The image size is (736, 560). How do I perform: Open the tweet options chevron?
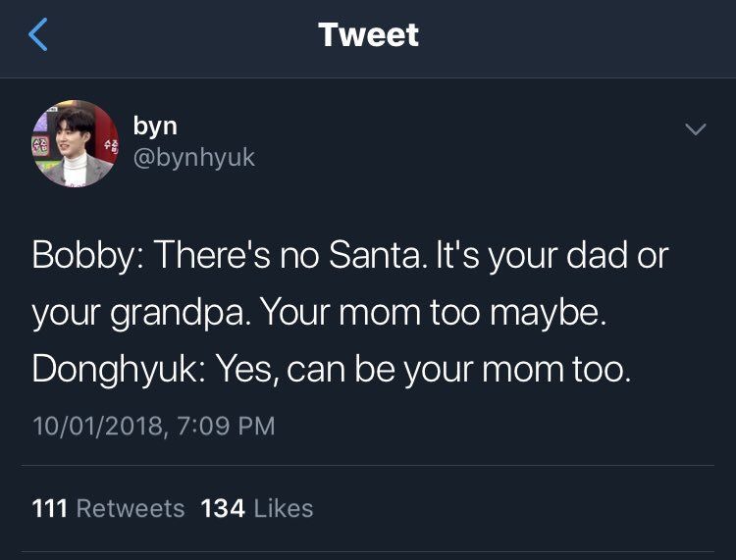pos(695,130)
